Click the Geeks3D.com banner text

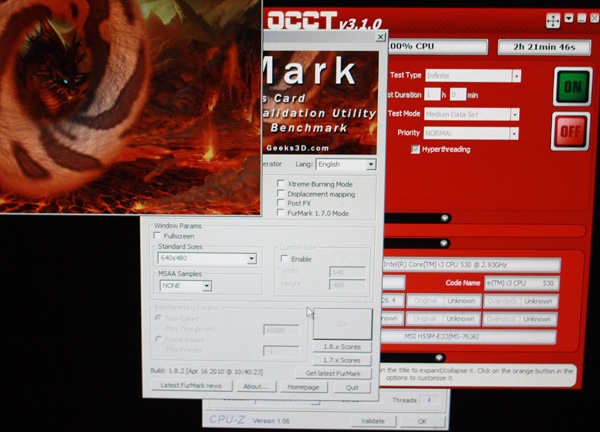(x=298, y=148)
